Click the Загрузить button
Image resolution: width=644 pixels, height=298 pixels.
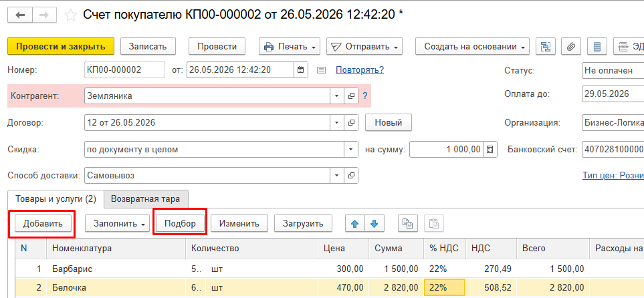(303, 224)
